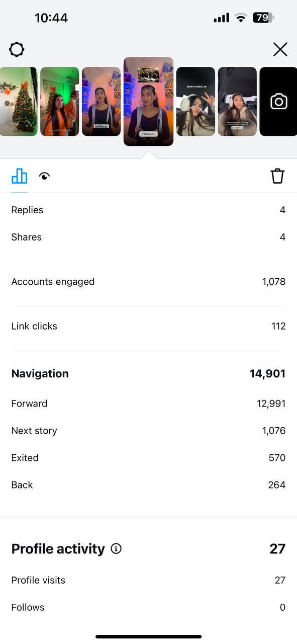297x644 pixels.
Task: Delete the story with trash icon
Action: [277, 176]
